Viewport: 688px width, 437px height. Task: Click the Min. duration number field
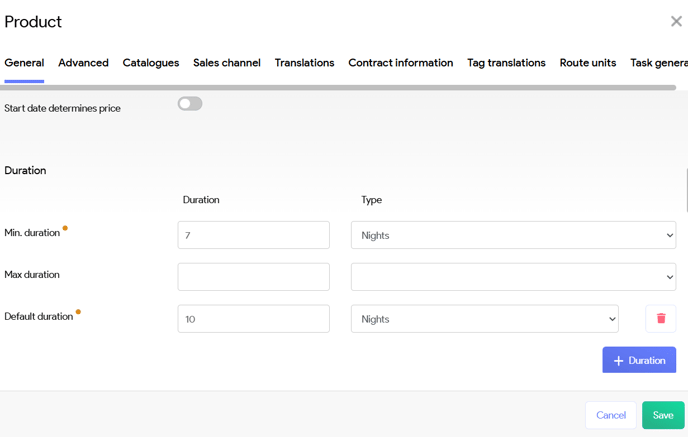tap(253, 235)
